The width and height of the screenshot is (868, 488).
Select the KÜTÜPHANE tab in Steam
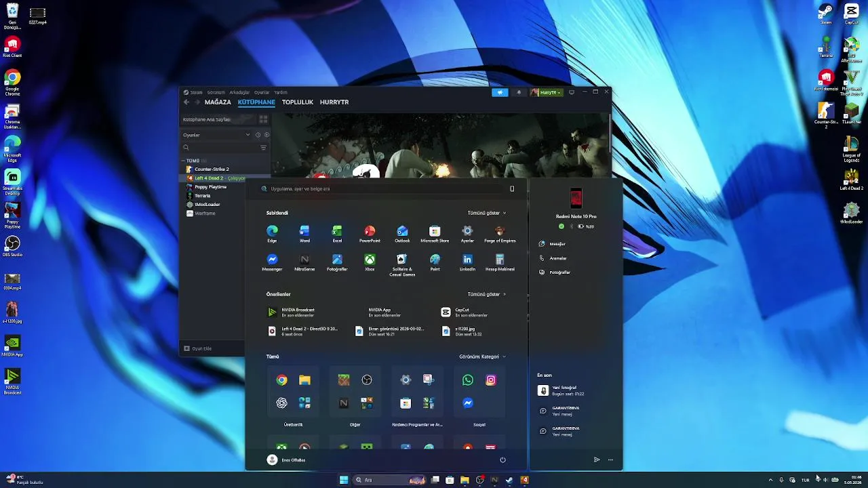(256, 102)
